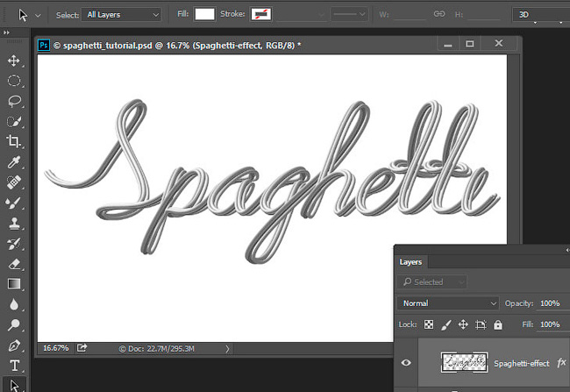Click the document title spaghetti_tutorial.psd
This screenshot has height=392, width=570.
pyautogui.click(x=108, y=46)
